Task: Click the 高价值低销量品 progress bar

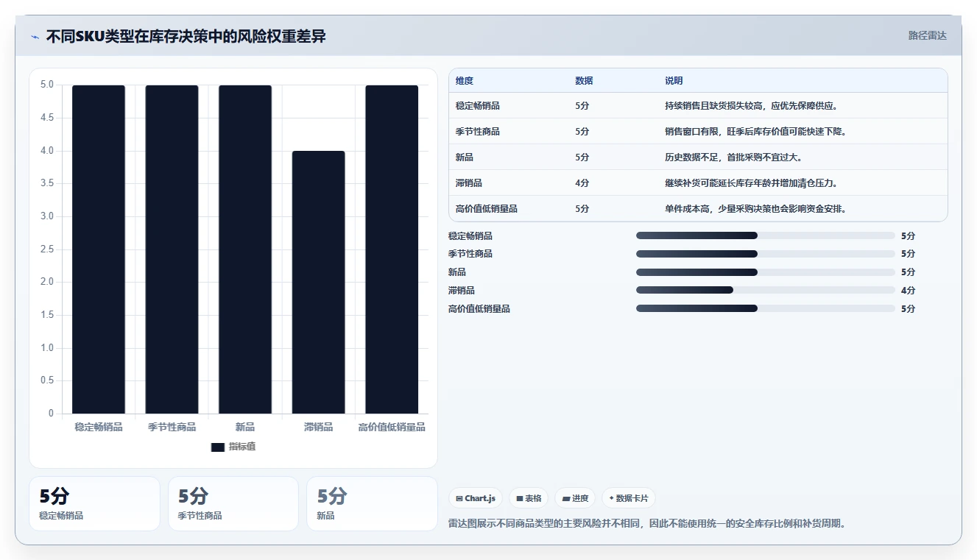Action: point(766,308)
